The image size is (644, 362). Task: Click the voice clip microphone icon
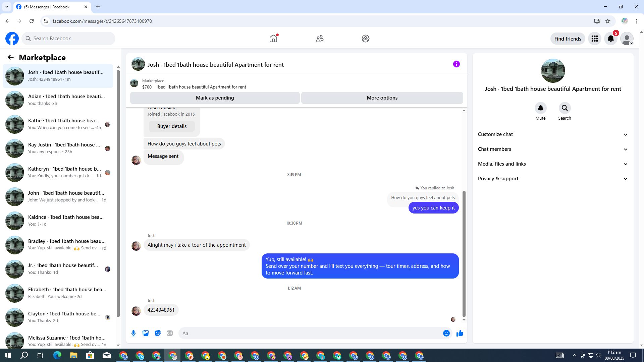[x=133, y=333]
